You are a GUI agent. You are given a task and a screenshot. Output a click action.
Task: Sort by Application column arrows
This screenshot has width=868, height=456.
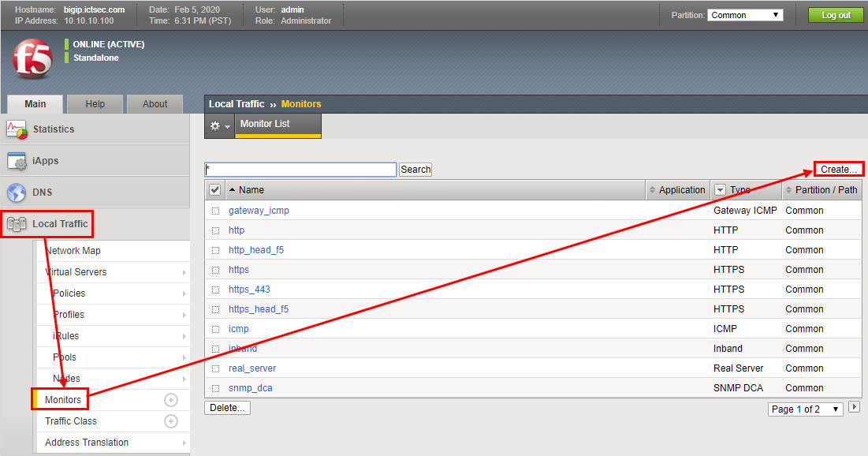[652, 190]
